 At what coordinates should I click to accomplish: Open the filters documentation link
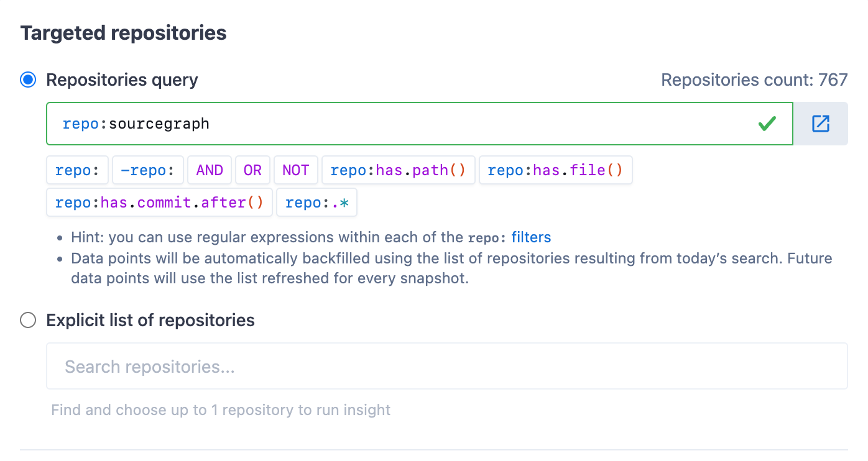tap(531, 237)
